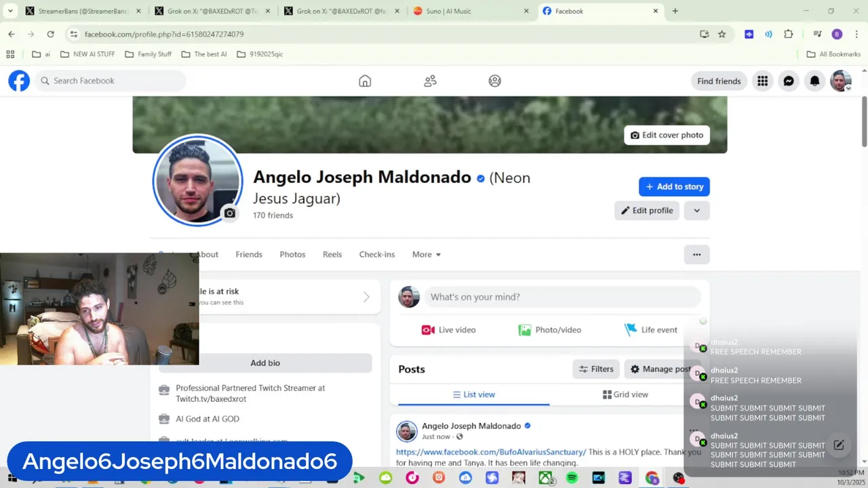Open The best AI bookmark folder
This screenshot has height=488, width=868.
click(204, 54)
